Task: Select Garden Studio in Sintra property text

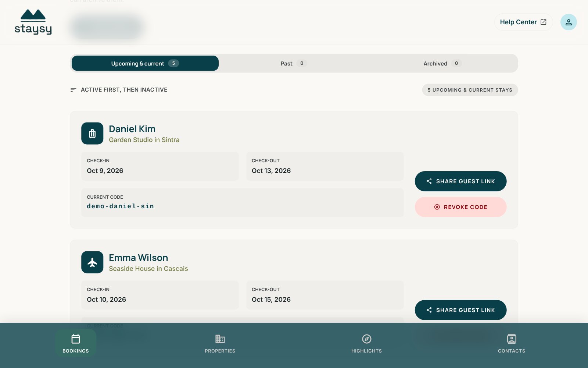Action: click(144, 140)
